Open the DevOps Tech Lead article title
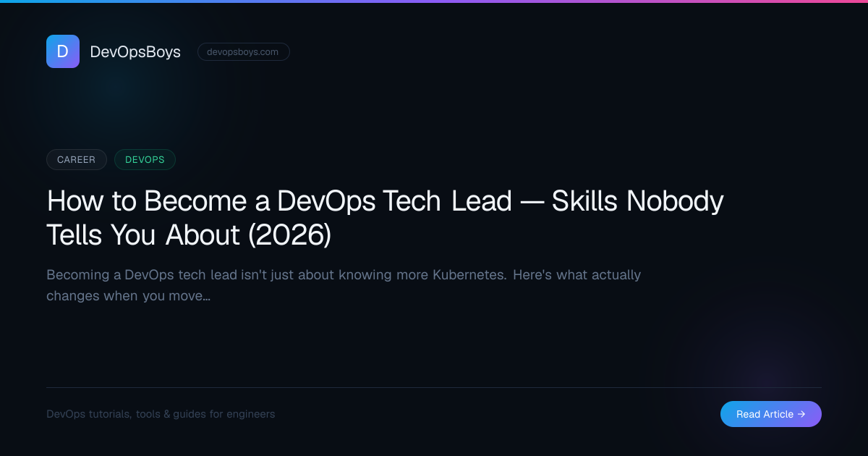Screen dimensions: 868x456 [x=385, y=218]
